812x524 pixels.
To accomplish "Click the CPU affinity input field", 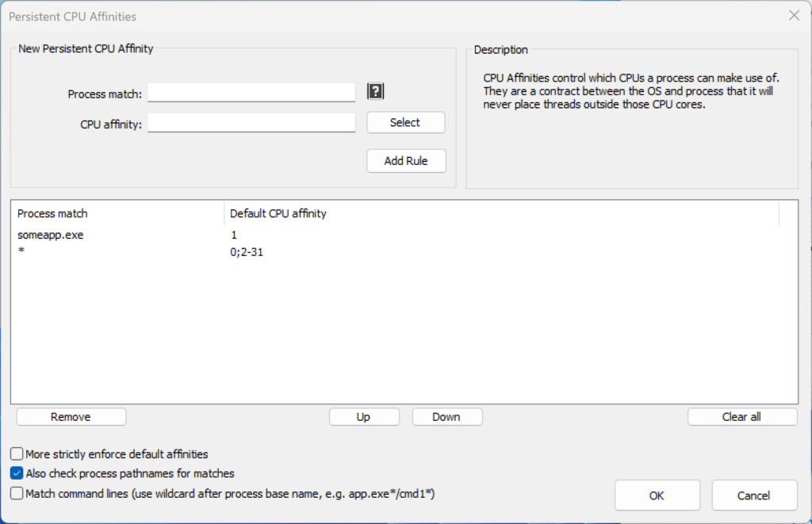I will [x=251, y=122].
